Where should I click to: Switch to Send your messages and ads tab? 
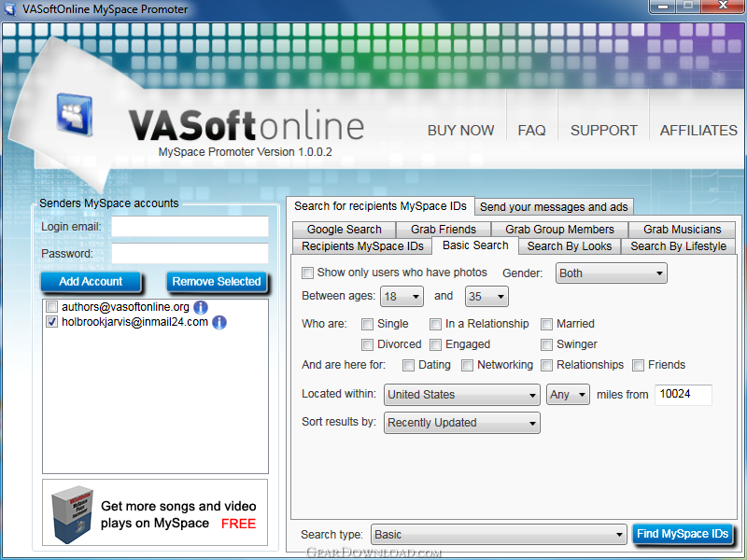[x=554, y=207]
